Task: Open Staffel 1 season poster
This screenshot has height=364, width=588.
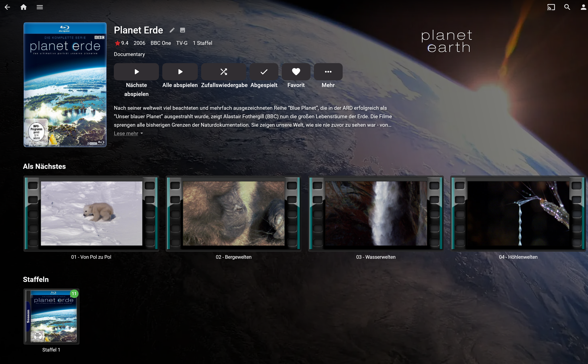Action: coord(51,316)
